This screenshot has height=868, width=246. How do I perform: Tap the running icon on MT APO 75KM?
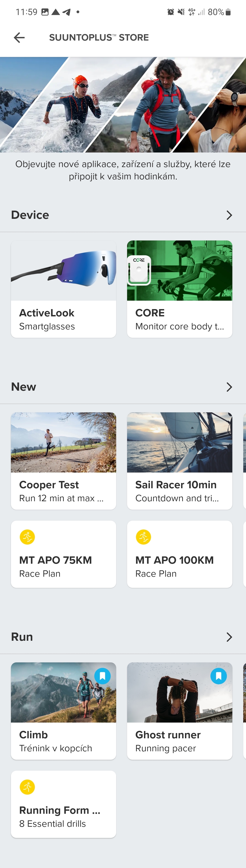pyautogui.click(x=27, y=537)
